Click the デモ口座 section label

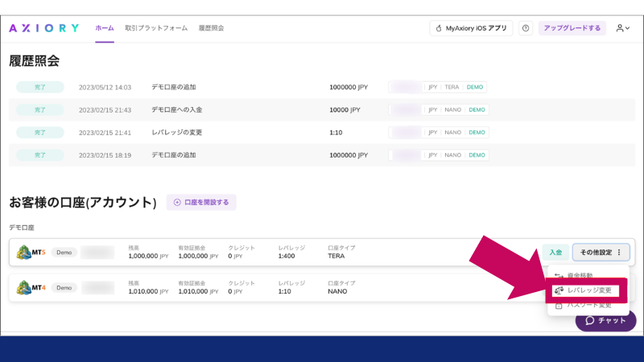22,228
